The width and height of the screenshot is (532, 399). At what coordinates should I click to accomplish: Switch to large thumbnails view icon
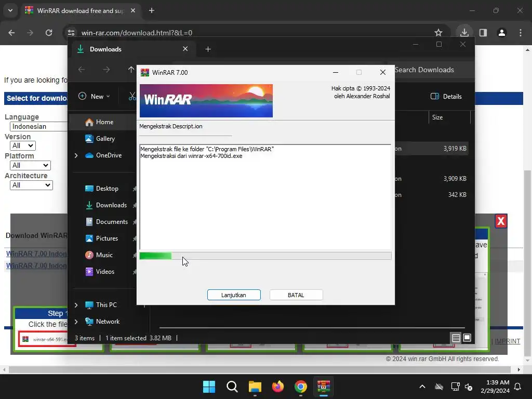[467, 338]
